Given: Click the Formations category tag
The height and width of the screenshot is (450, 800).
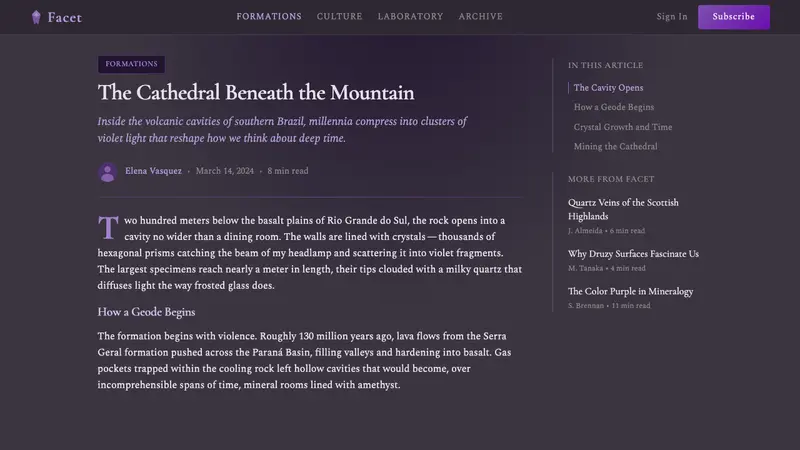Looking at the screenshot, I should tap(131, 64).
